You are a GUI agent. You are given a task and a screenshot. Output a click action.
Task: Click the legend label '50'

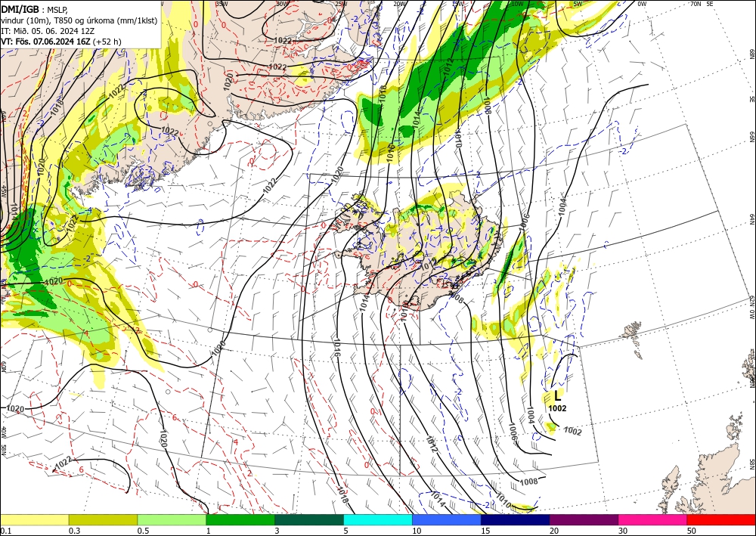tap(692, 531)
